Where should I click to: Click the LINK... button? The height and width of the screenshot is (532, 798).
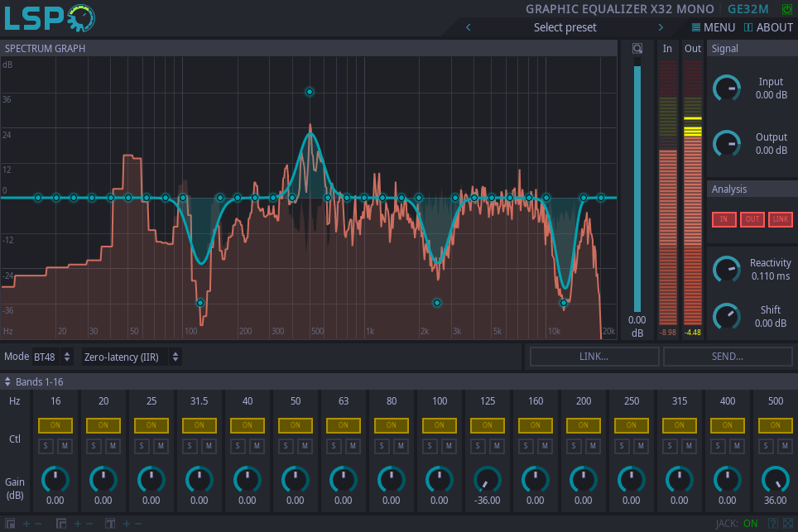pyautogui.click(x=594, y=357)
